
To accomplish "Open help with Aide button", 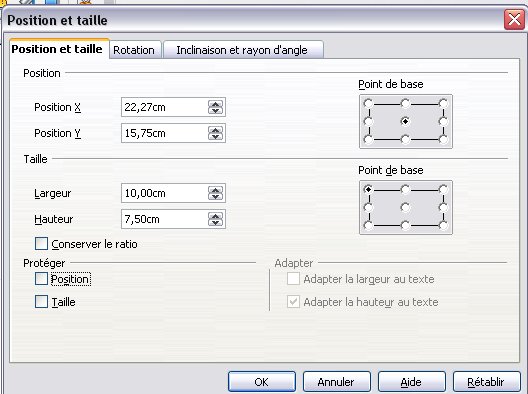I will tap(411, 382).
